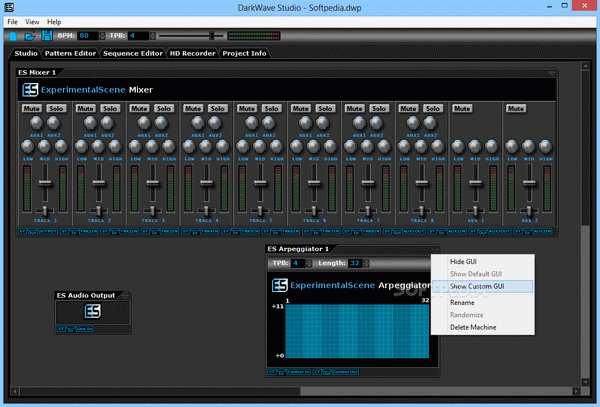Choose Show Custom GUI in the context menu
Screen dimensions: 600x407
(x=483, y=287)
